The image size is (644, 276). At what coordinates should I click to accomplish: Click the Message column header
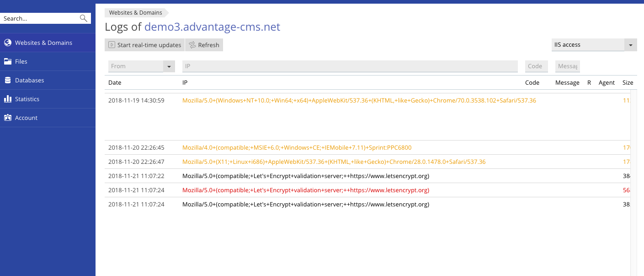pos(567,83)
